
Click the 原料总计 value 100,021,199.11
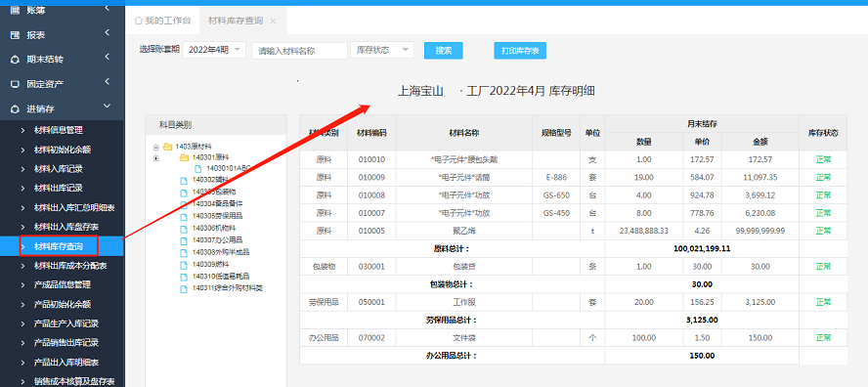coord(702,248)
